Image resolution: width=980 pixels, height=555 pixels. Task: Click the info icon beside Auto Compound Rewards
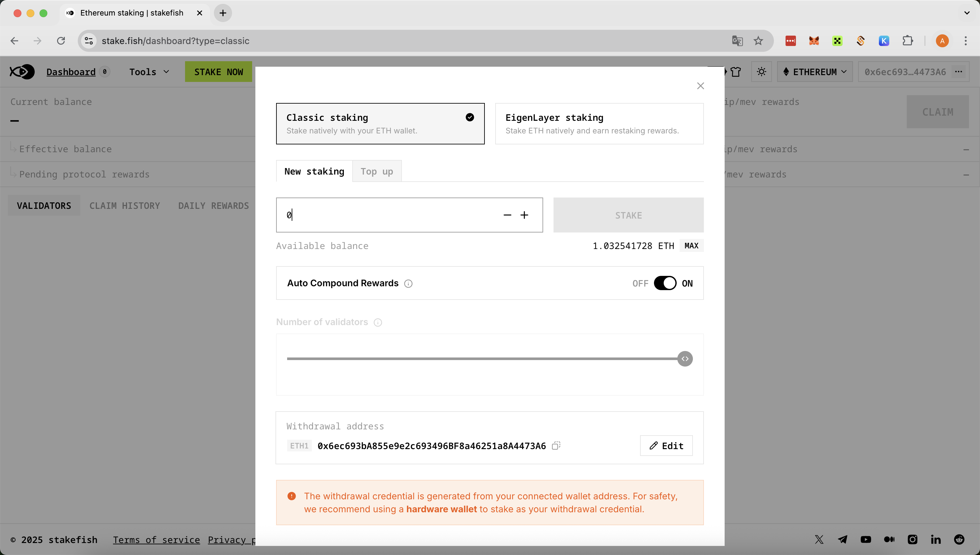pos(408,284)
